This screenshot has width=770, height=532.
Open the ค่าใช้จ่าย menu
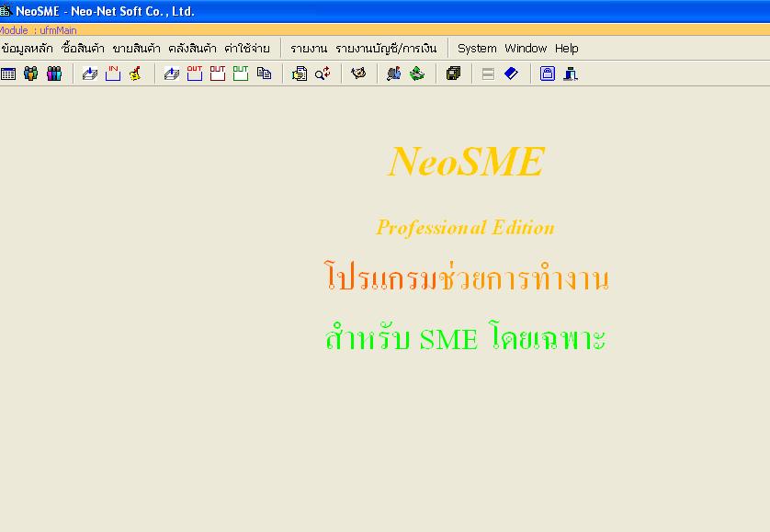click(x=247, y=49)
